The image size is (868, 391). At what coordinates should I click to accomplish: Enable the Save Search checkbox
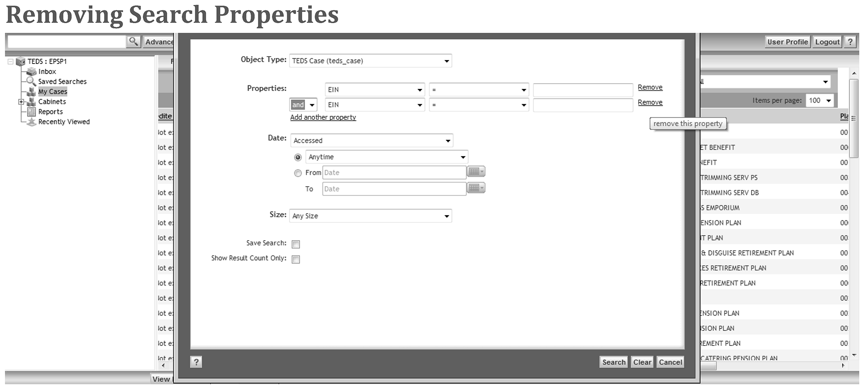[296, 244]
